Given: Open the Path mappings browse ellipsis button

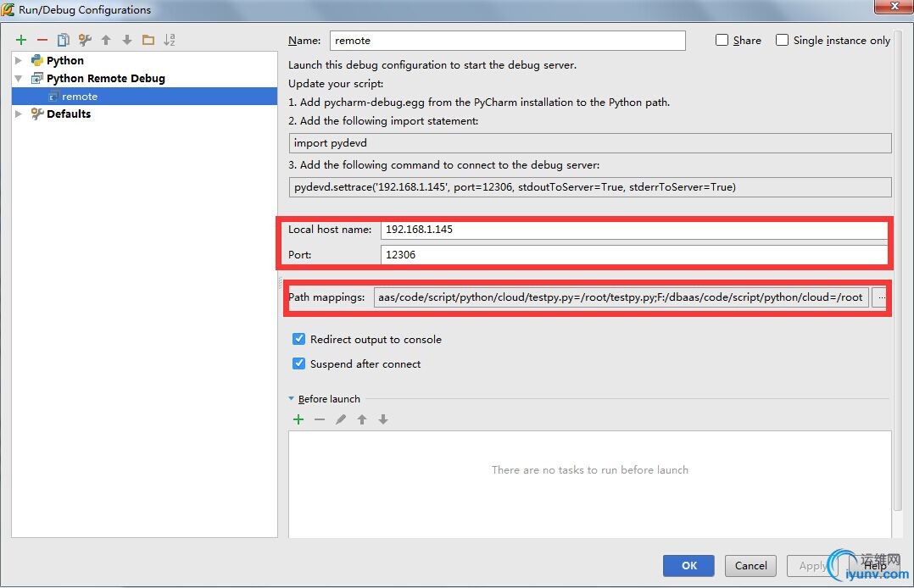Looking at the screenshot, I should [x=879, y=297].
